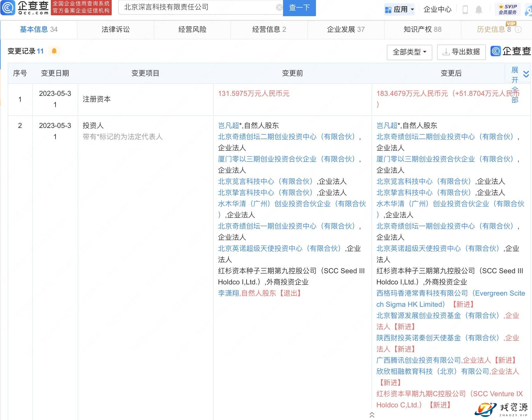Open 岂凡超 link in 变更前 column
532x420 pixels.
tap(228, 126)
